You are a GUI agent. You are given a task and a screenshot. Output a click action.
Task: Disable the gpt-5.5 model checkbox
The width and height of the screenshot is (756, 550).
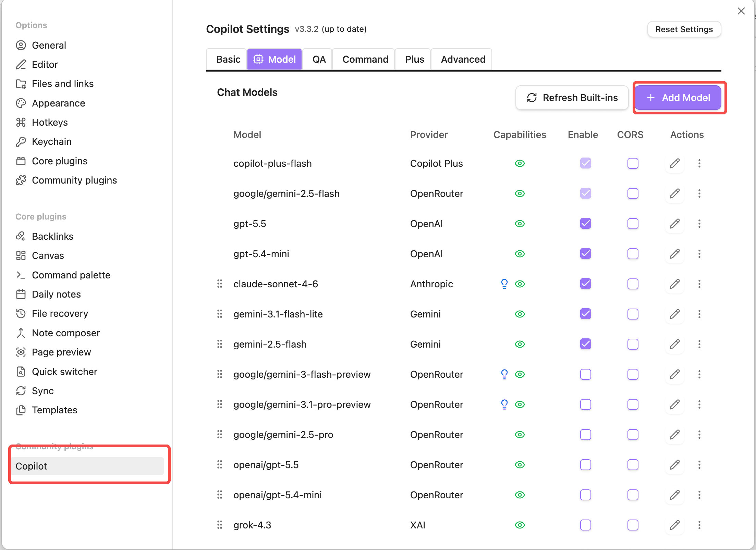pyautogui.click(x=585, y=224)
